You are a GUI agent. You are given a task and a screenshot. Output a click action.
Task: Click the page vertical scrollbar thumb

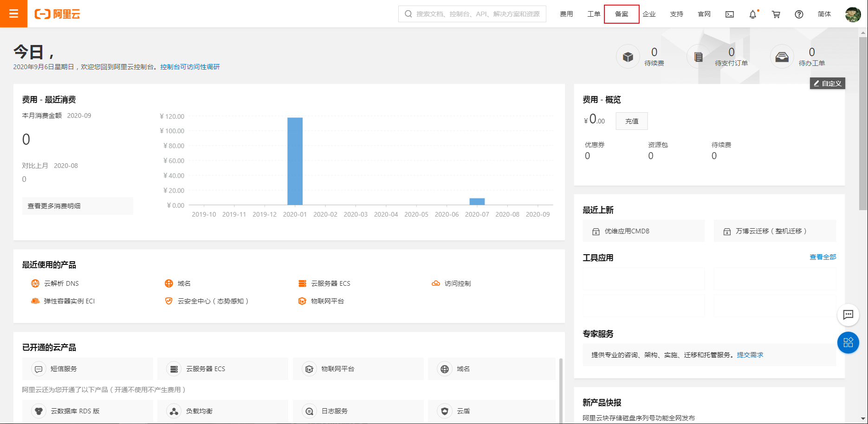[x=863, y=123]
